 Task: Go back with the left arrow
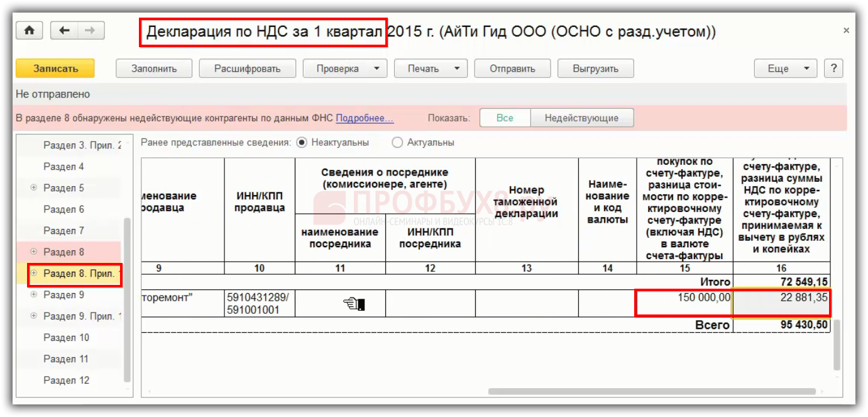(x=64, y=31)
